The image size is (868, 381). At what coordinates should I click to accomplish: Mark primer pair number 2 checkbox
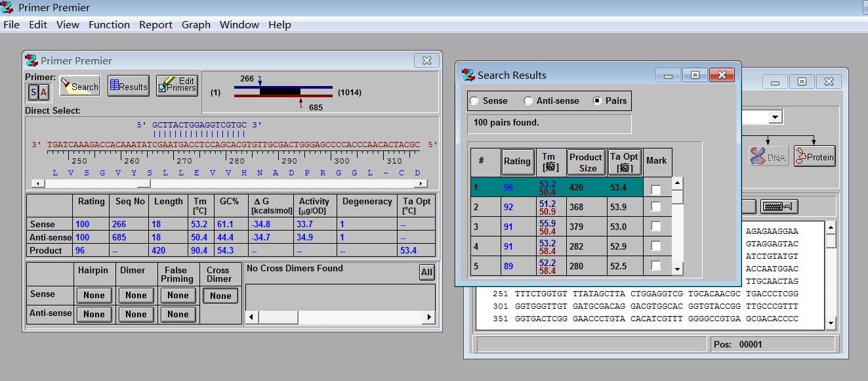click(656, 207)
